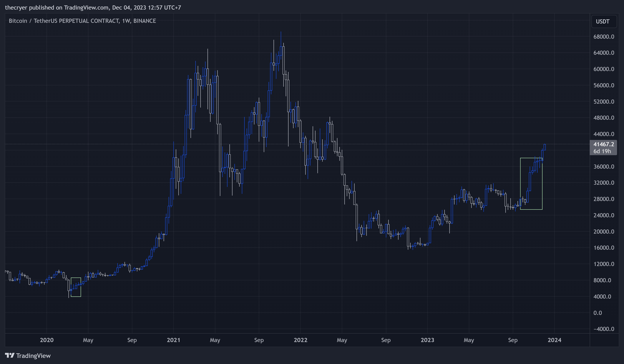The width and height of the screenshot is (624, 364).
Task: Click the 0.0 price axis label
Action: tap(597, 313)
